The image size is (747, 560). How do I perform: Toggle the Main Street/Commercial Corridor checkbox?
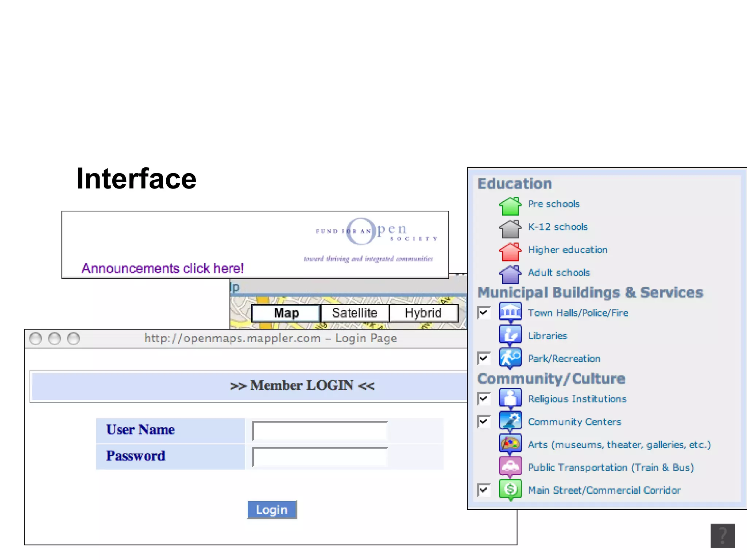click(x=484, y=490)
